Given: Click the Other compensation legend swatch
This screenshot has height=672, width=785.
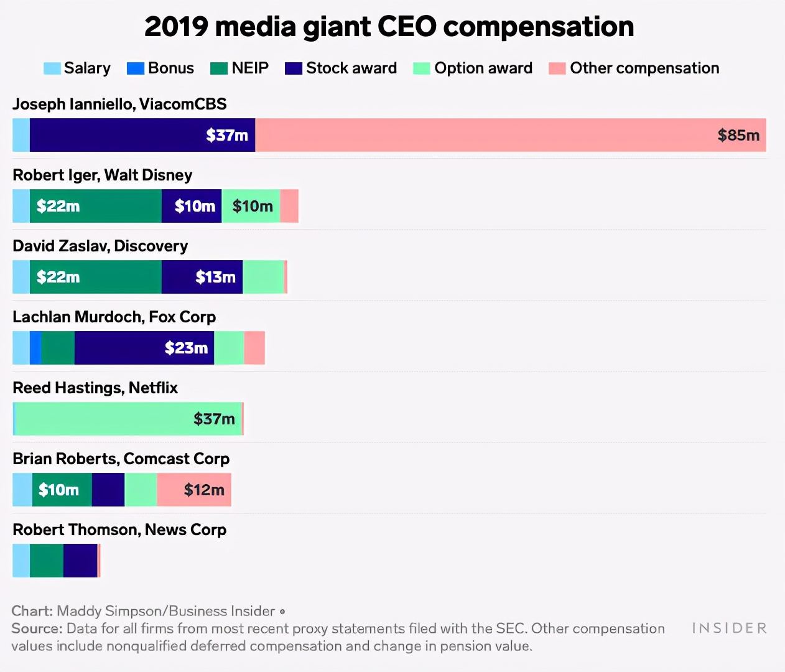Looking at the screenshot, I should click(x=557, y=68).
